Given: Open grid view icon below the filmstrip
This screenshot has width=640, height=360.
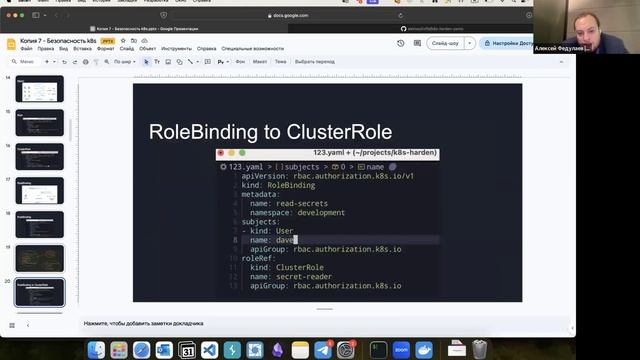Looking at the screenshot, I should coord(12,325).
